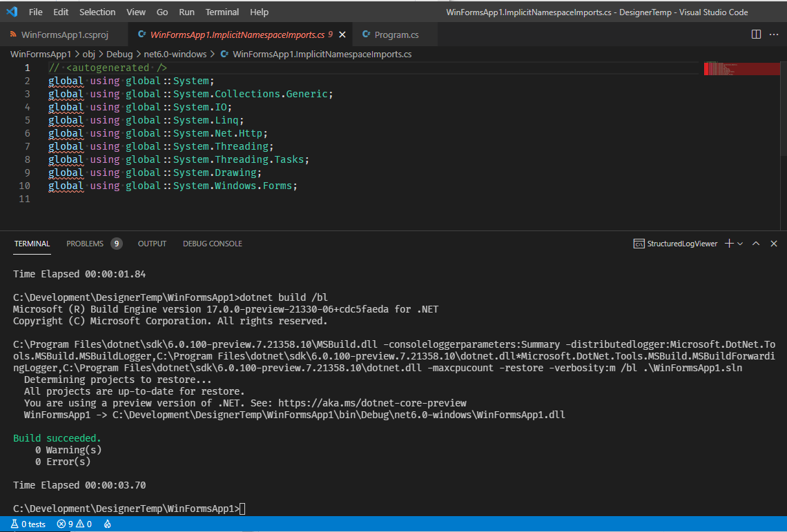Open the Run menu

[x=186, y=12]
